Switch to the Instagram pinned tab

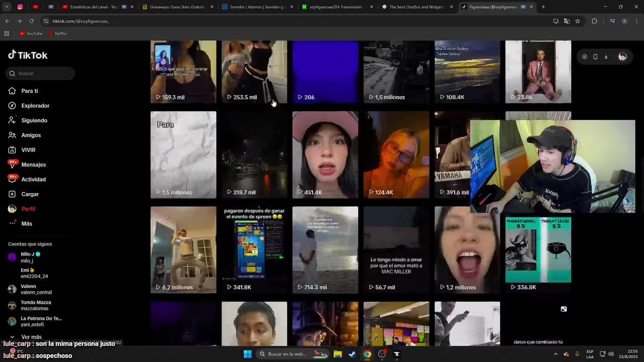tap(20, 7)
